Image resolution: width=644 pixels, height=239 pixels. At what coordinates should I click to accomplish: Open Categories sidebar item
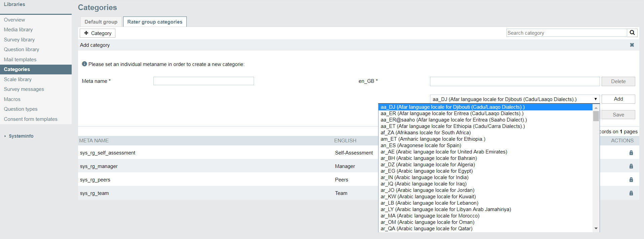click(x=36, y=69)
